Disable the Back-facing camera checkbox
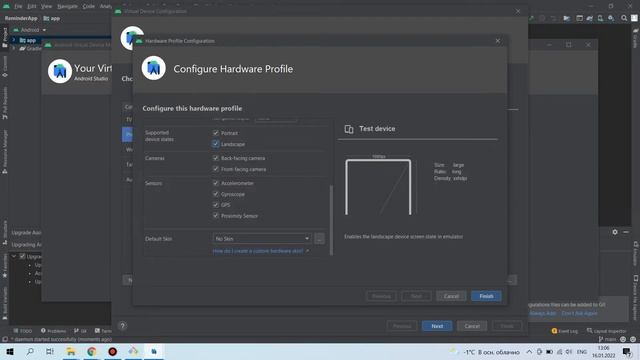The image size is (640, 360). (216, 158)
